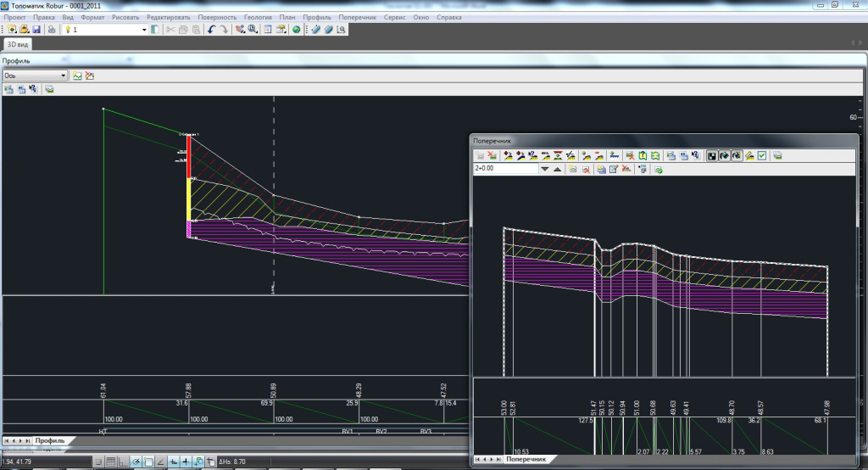Click the station input field showing 2+0.00
This screenshot has height=470, width=868.
click(505, 169)
